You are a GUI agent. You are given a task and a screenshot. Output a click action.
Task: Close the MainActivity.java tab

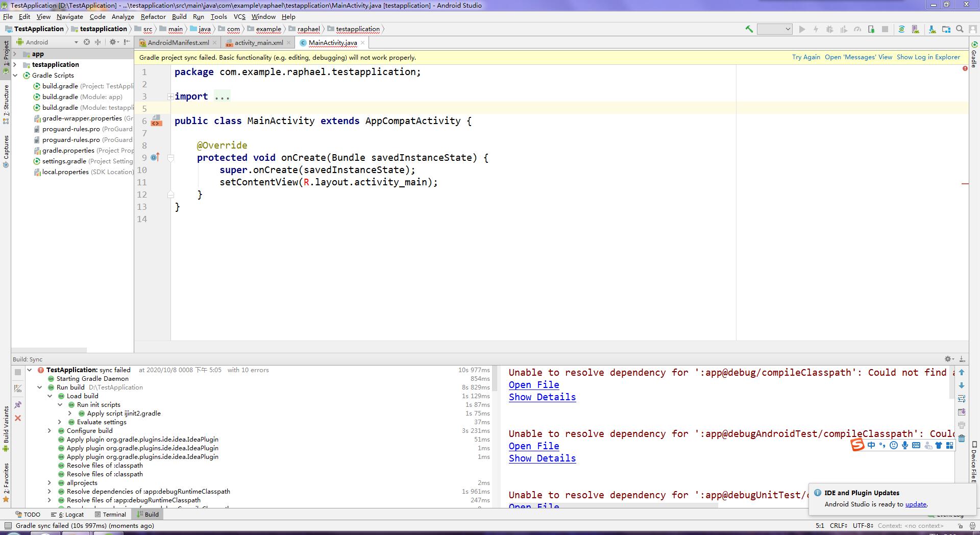point(363,43)
